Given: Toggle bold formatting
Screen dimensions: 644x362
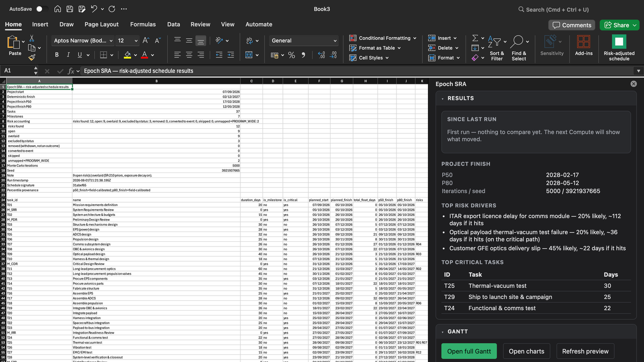Looking at the screenshot, I should [57, 55].
